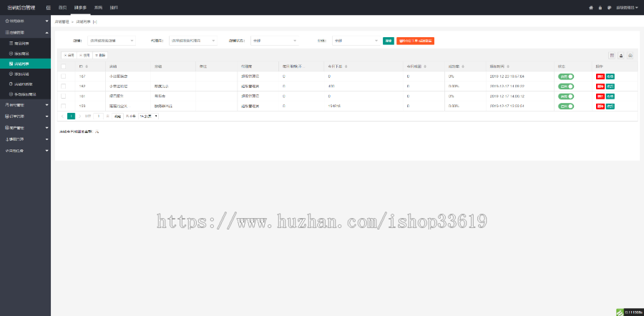Switch to the 插件 top tab

[114, 7]
